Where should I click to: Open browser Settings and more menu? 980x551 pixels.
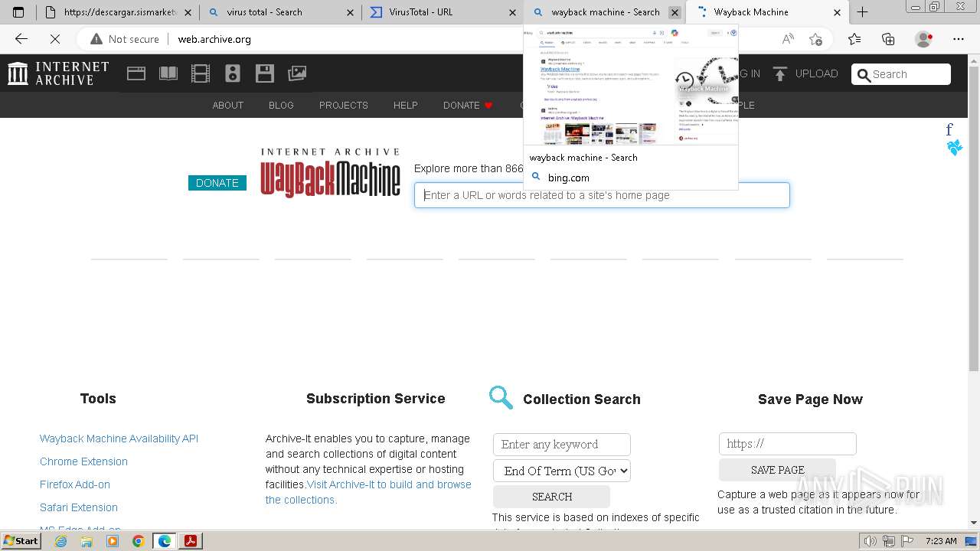959,39
